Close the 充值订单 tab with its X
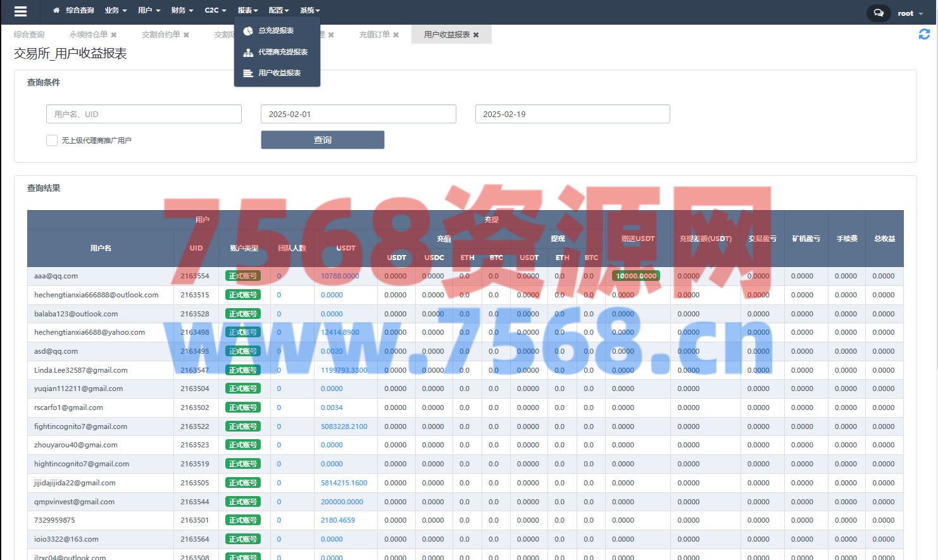 [396, 35]
